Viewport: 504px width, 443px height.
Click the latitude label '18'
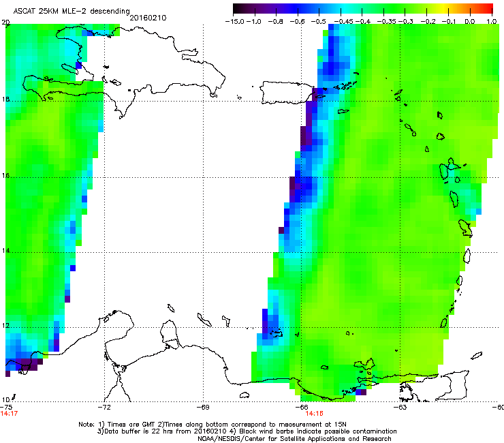(x=5, y=99)
